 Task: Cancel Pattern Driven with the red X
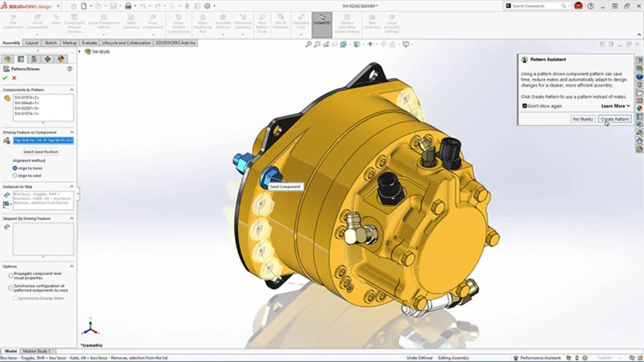14,78
